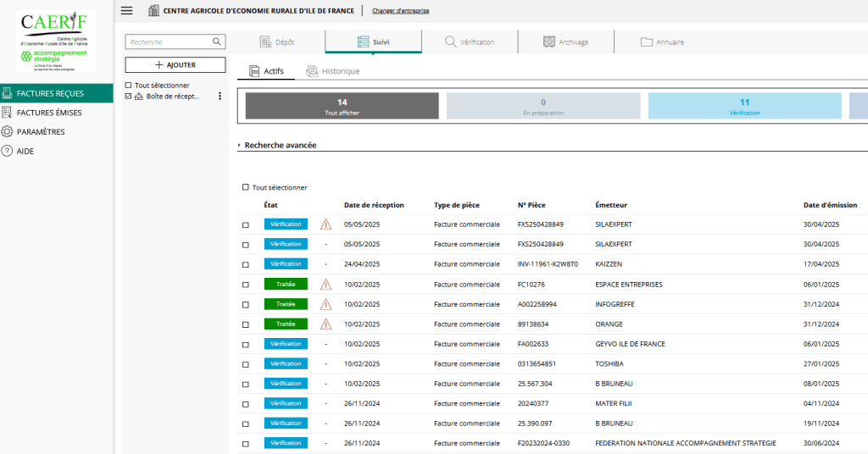The width and height of the screenshot is (868, 454).
Task: Tick the Tout sélectionner checkbox in the sidebar
Action: pyautogui.click(x=129, y=86)
